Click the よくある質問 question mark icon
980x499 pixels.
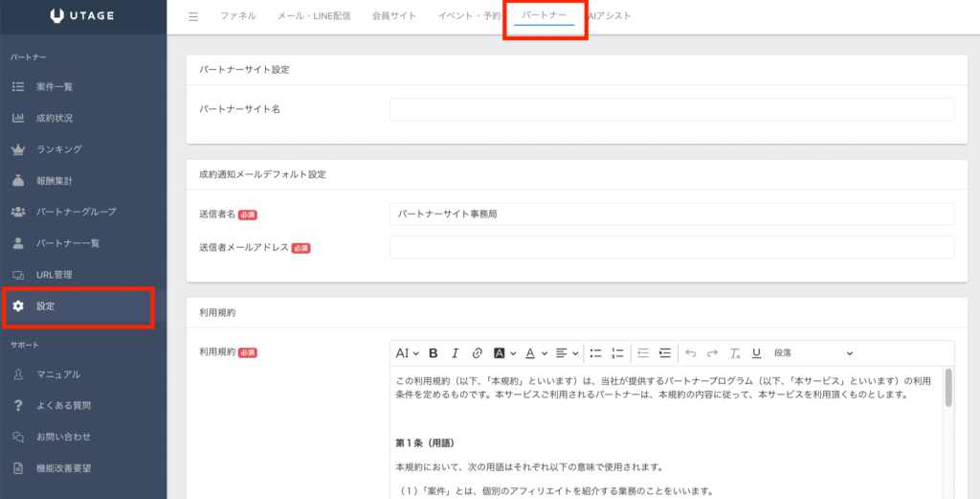[x=18, y=405]
